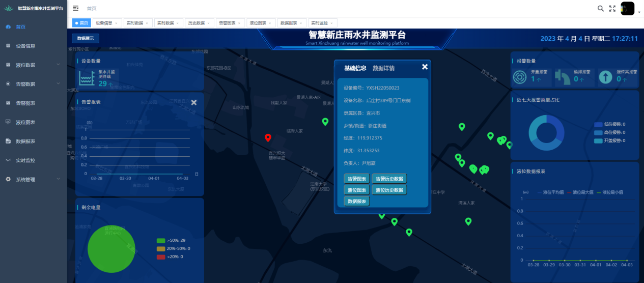Open 实时监控 in the sidebar
This screenshot has width=644, height=283.
coord(25,160)
